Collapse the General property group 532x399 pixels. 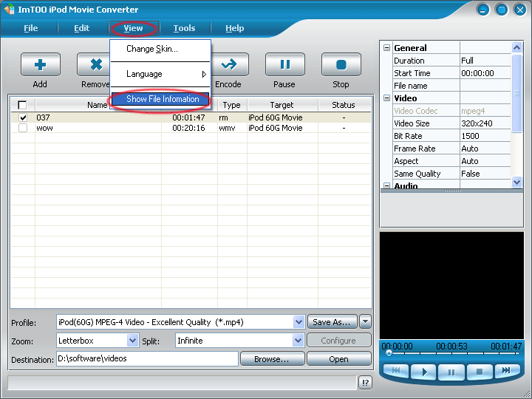(386, 48)
